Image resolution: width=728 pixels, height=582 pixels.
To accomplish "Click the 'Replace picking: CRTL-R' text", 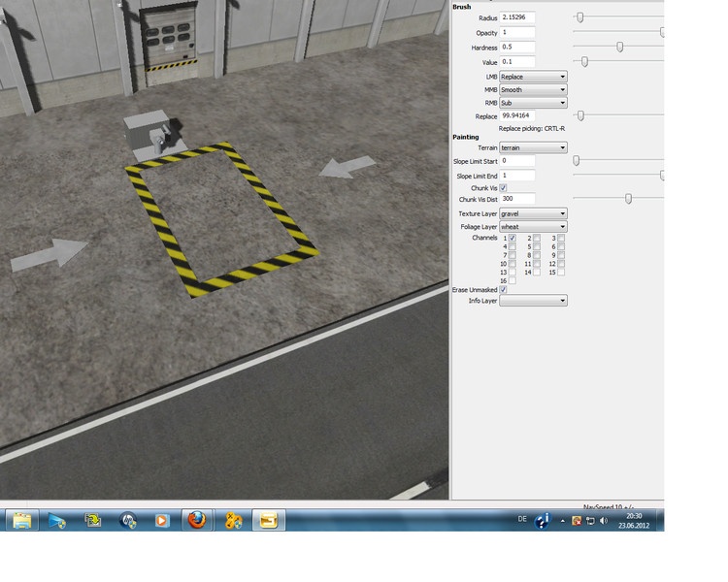I will coord(532,129).
